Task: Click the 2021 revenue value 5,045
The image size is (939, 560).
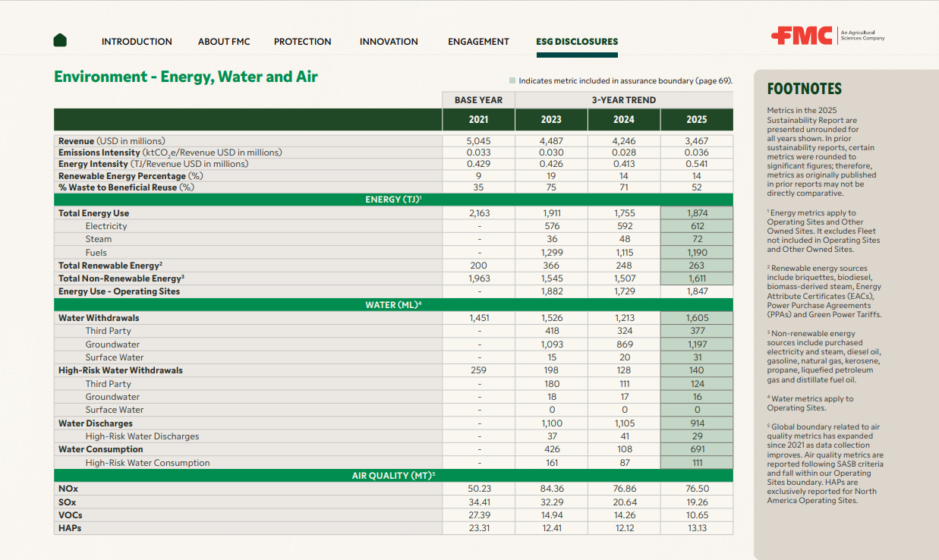Action: click(x=478, y=141)
